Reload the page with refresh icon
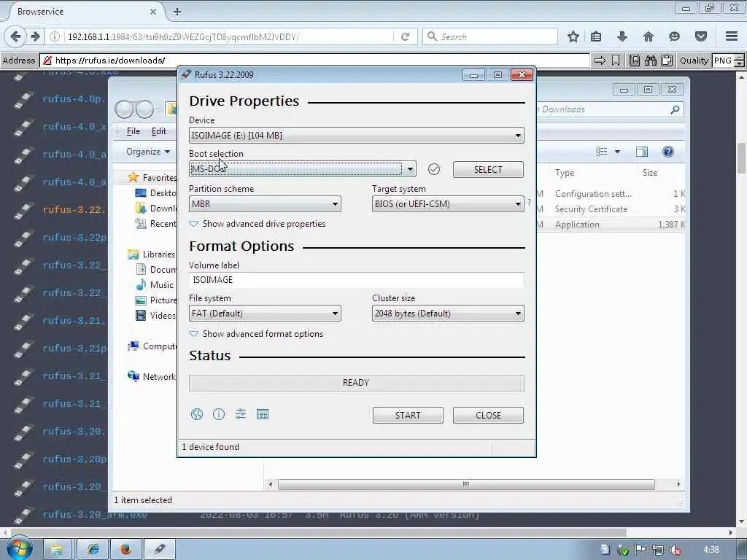747x560 pixels. (x=406, y=36)
